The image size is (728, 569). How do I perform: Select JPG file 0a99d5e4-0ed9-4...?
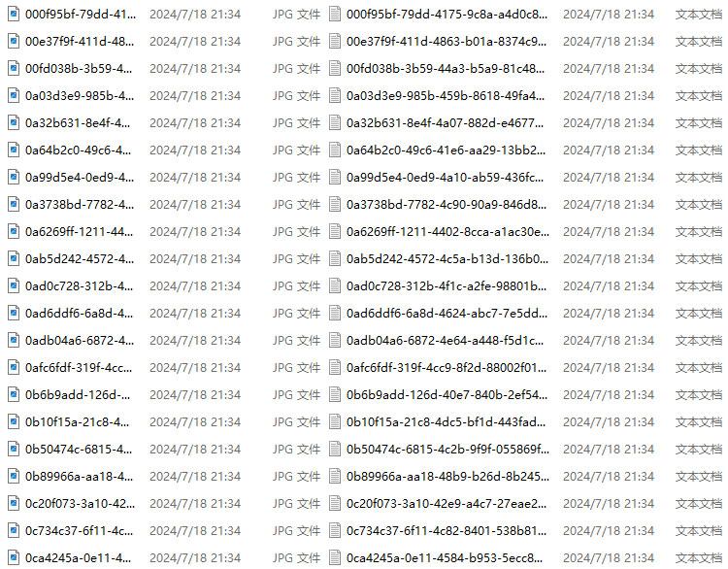tap(80, 178)
